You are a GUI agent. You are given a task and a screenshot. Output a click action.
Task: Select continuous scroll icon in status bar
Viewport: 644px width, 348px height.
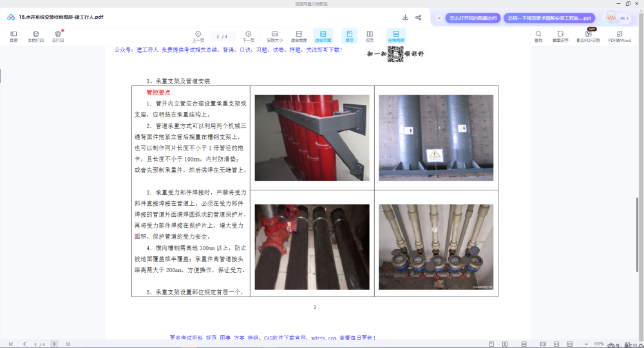(524, 344)
